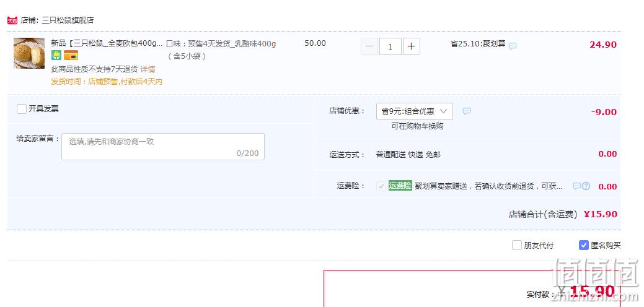Image resolution: width=644 pixels, height=307 pixels.
Task: Click the -9.00 store discount amount
Action: point(604,112)
